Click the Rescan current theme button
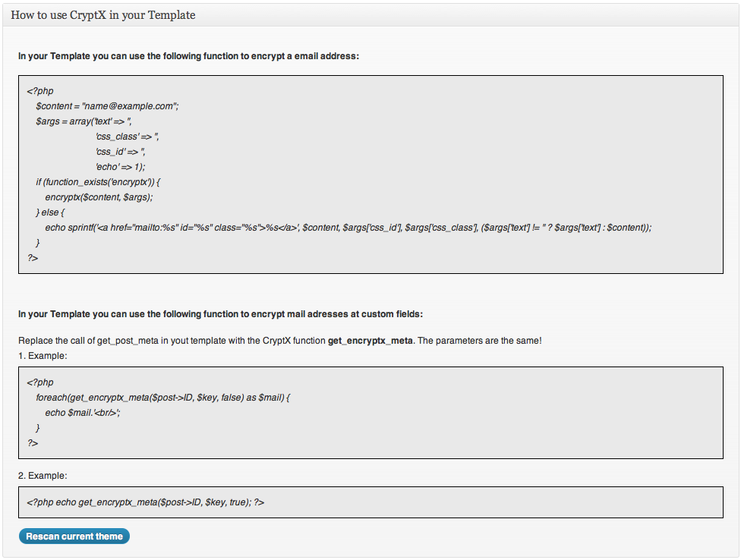Screen dimensions: 741x560 point(74,536)
